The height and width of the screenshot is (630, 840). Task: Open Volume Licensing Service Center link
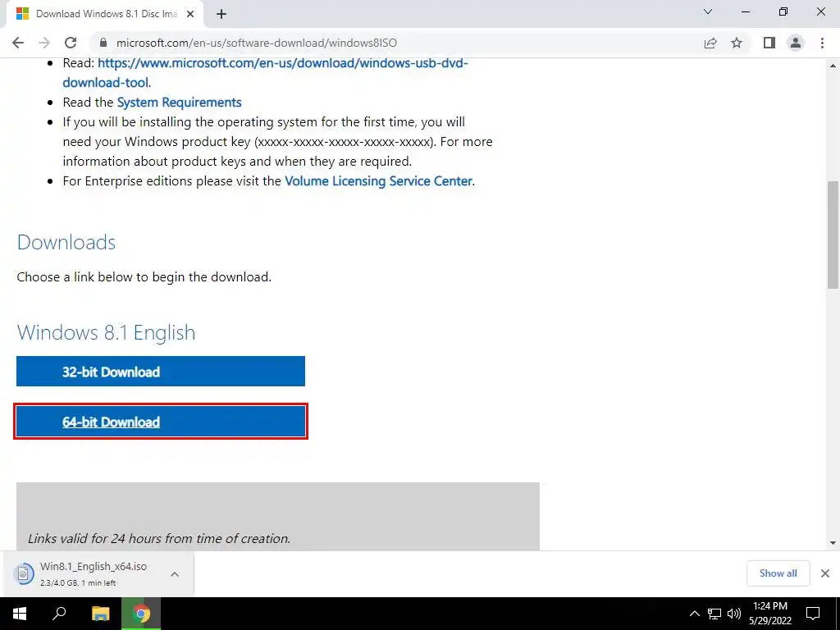(379, 181)
